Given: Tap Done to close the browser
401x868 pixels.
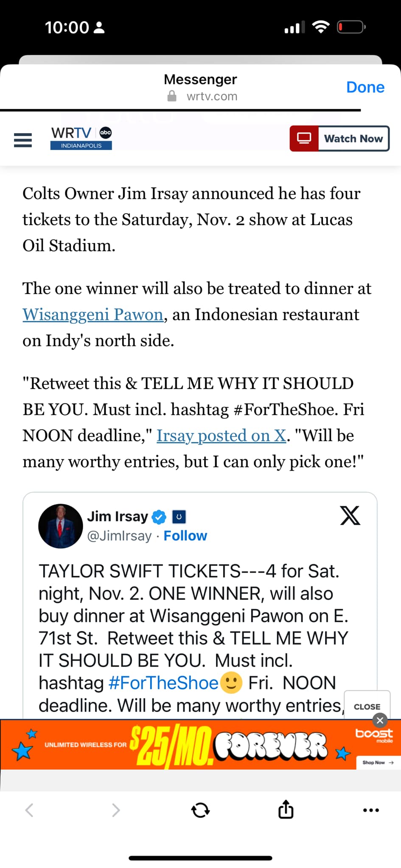Looking at the screenshot, I should tap(365, 87).
